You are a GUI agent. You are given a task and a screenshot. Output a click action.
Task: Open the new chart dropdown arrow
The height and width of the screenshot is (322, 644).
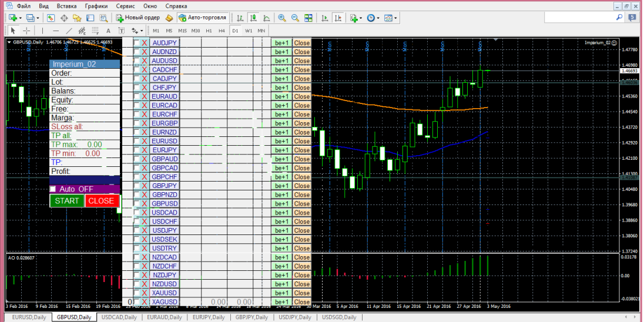point(20,18)
